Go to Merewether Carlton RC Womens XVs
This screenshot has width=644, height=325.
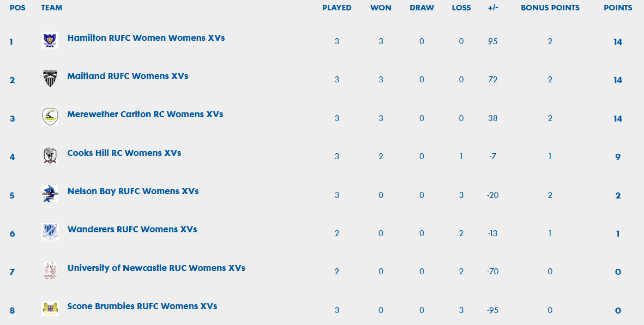click(x=146, y=114)
